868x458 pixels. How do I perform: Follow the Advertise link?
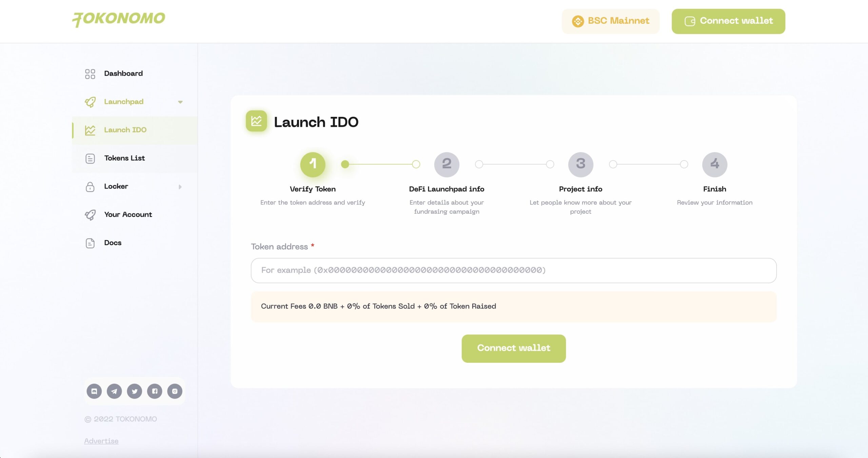click(101, 441)
